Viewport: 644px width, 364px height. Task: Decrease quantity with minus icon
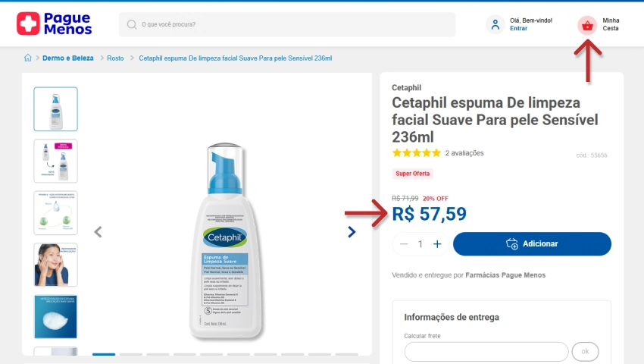[x=404, y=244]
